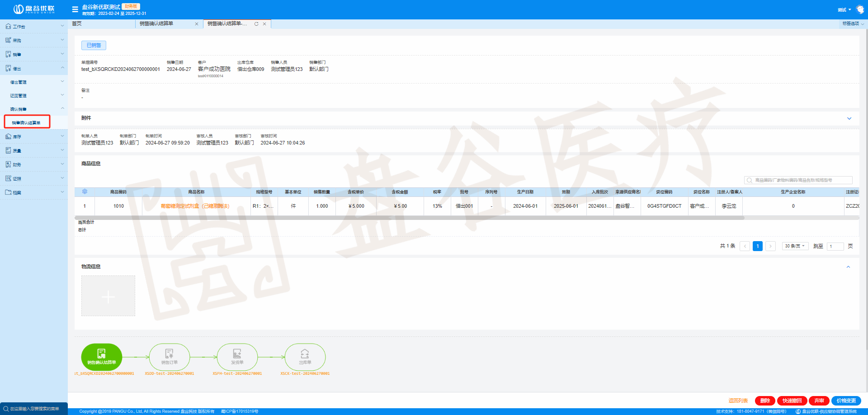Screen dimensions: 868x415
Task: Collapse the 物流信息 section
Action: pyautogui.click(x=848, y=267)
